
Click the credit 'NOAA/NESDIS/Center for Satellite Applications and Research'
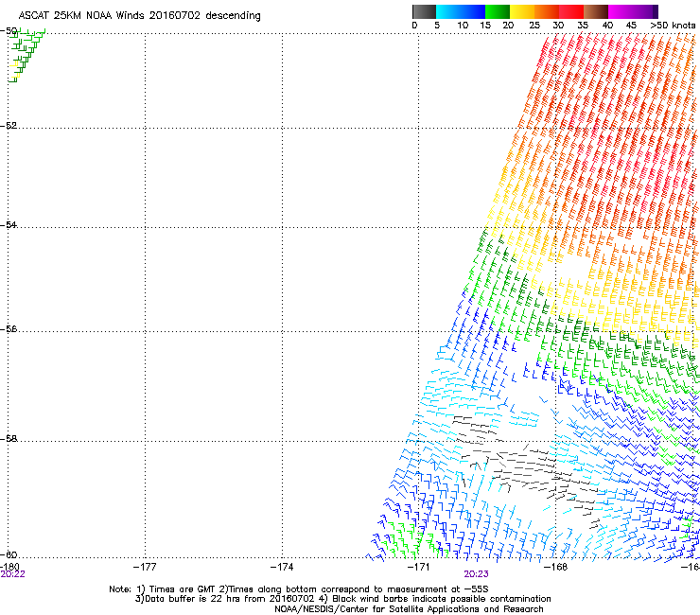click(409, 609)
